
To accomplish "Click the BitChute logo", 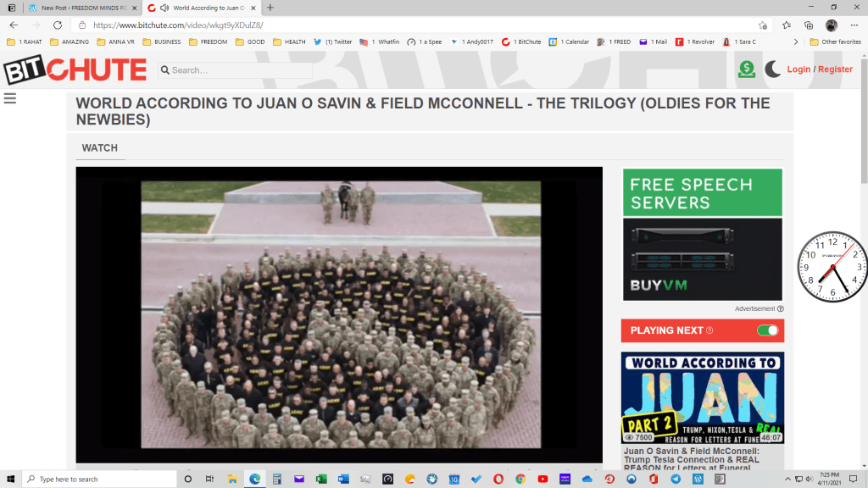I will click(75, 69).
